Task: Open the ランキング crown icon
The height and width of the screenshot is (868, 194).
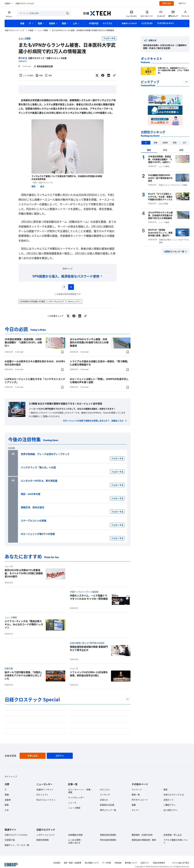Action: [x=161, y=12]
